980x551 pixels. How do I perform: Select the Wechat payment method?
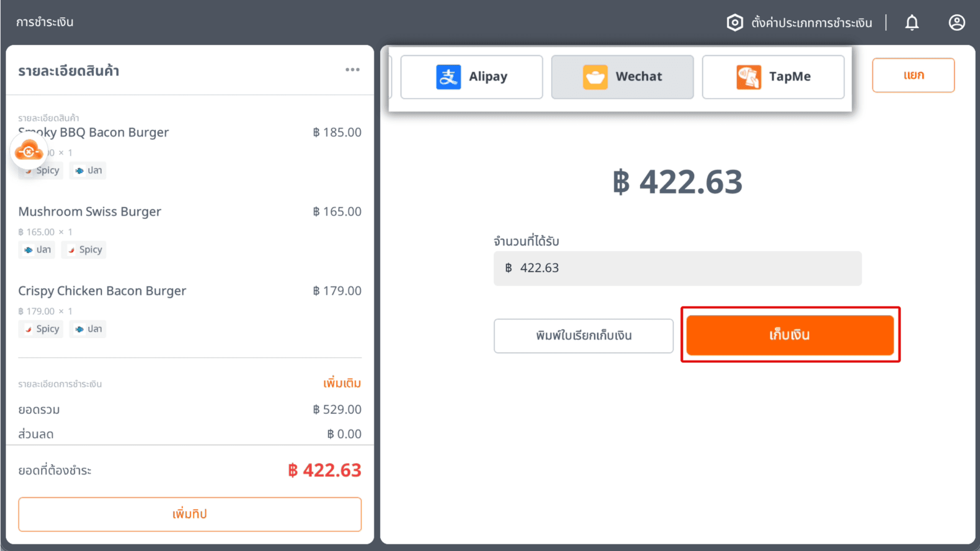[622, 77]
